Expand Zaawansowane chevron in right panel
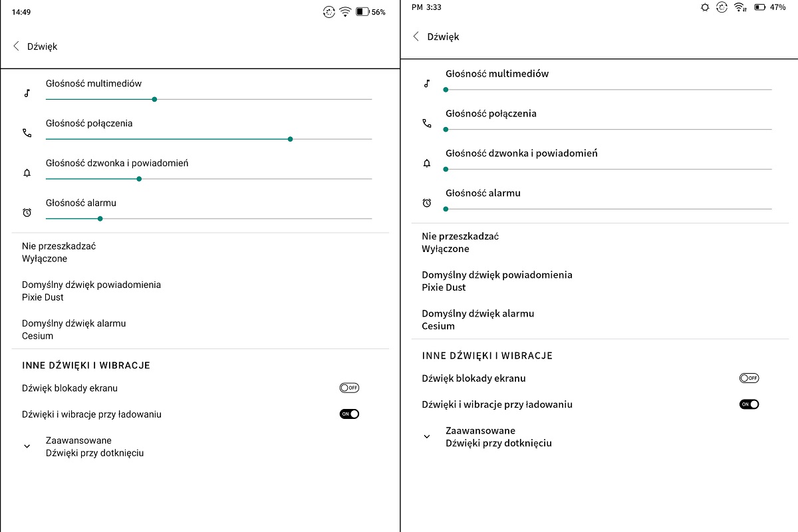The width and height of the screenshot is (798, 532). click(427, 437)
